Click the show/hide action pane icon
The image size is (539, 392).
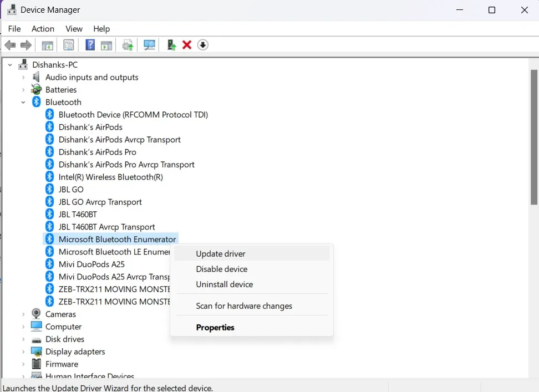pyautogui.click(x=106, y=45)
